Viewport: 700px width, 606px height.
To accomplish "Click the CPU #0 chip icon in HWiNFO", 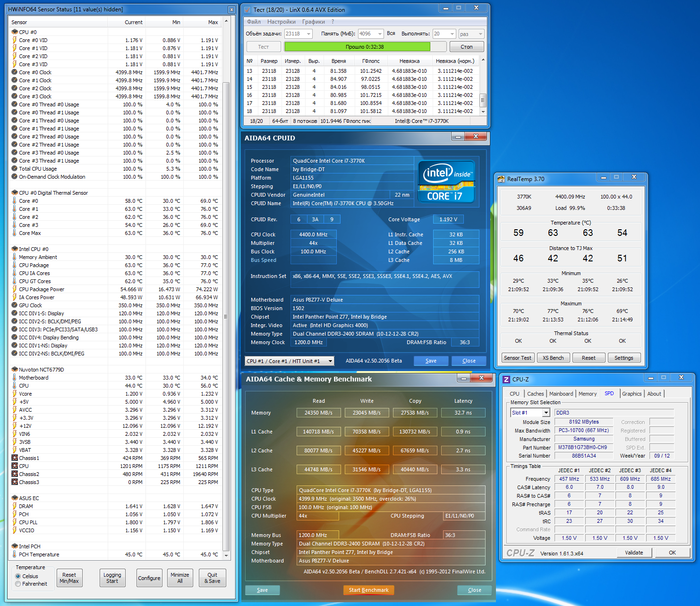I will point(15,32).
